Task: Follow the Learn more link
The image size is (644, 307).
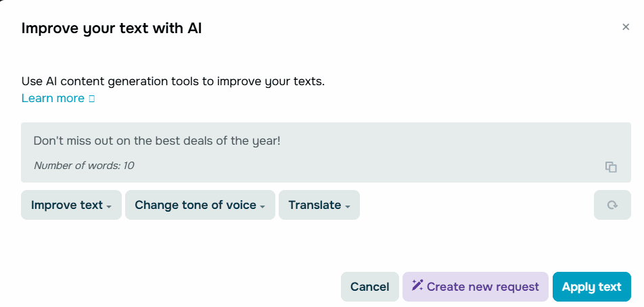Action: click(53, 99)
